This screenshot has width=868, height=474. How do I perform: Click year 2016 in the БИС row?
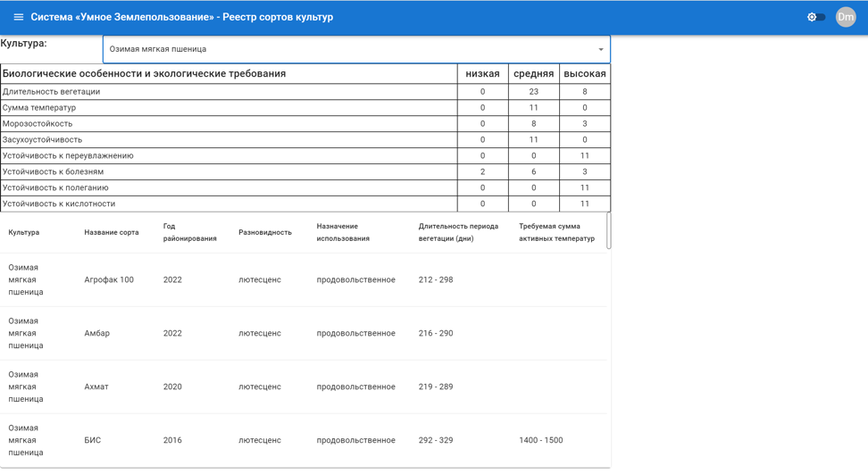(x=172, y=440)
